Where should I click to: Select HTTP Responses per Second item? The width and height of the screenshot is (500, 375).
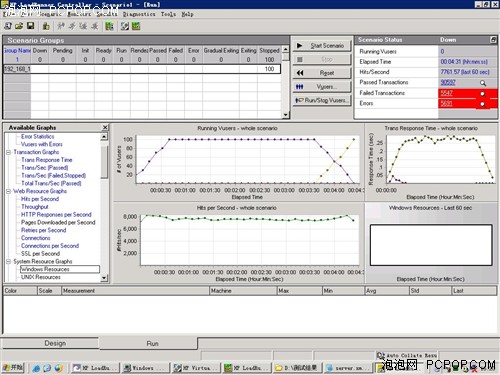pyautogui.click(x=56, y=214)
